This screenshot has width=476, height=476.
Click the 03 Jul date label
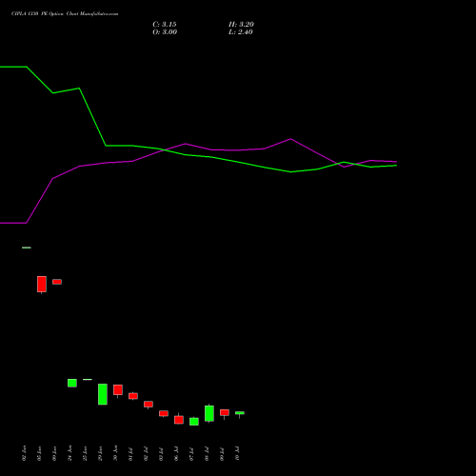coord(161,453)
